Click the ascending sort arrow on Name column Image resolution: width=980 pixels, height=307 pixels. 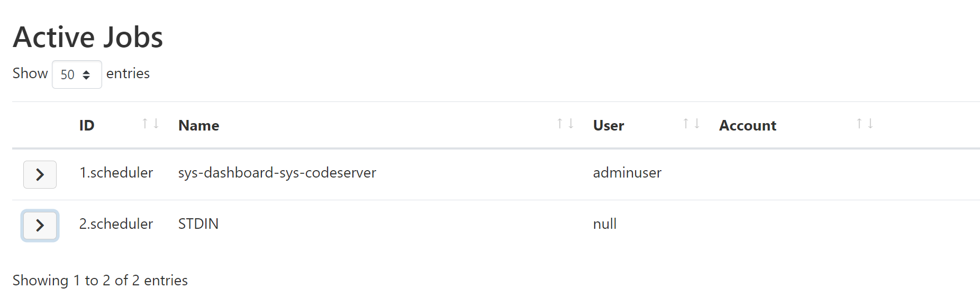point(559,122)
